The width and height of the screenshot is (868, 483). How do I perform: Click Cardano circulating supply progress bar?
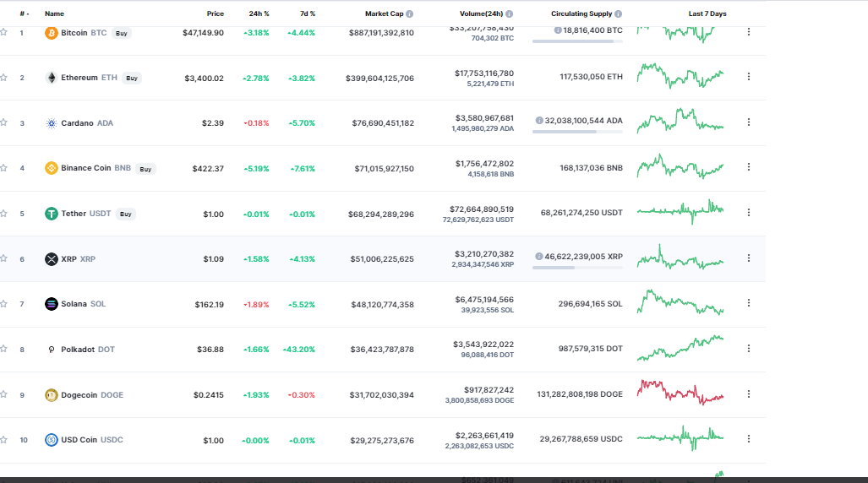577,132
